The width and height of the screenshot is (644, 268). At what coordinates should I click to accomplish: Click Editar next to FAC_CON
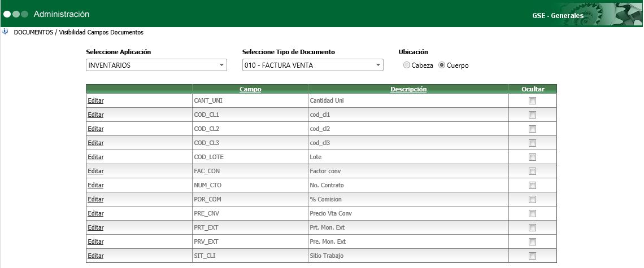coord(95,172)
